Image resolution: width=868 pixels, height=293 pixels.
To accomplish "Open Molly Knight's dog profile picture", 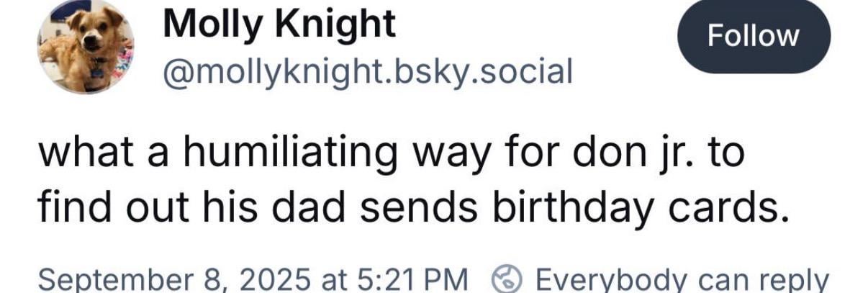I will (x=86, y=46).
